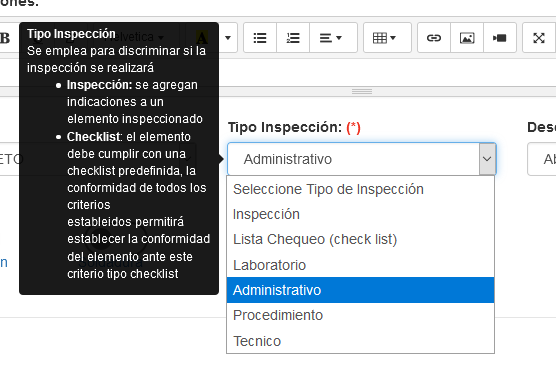Image resolution: width=556 pixels, height=365 pixels.
Task: Choose 'Seleccione Tipo de Inspección' option
Action: [x=360, y=189]
